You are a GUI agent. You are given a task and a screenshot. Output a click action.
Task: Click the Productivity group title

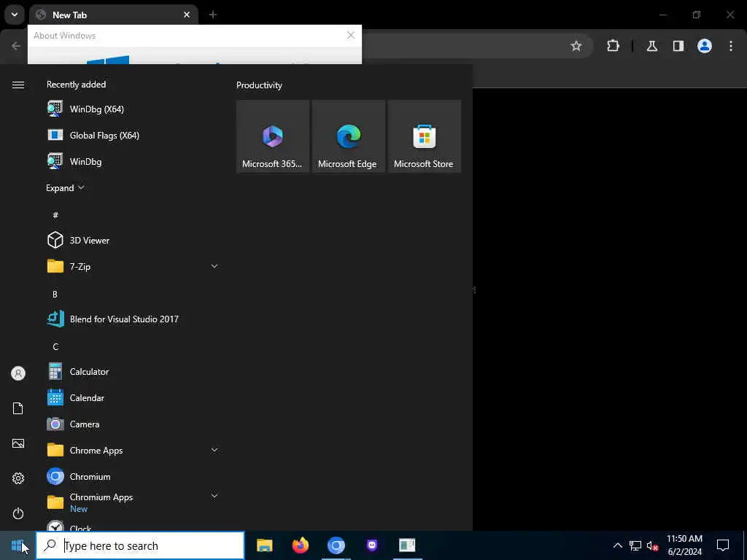pos(259,85)
